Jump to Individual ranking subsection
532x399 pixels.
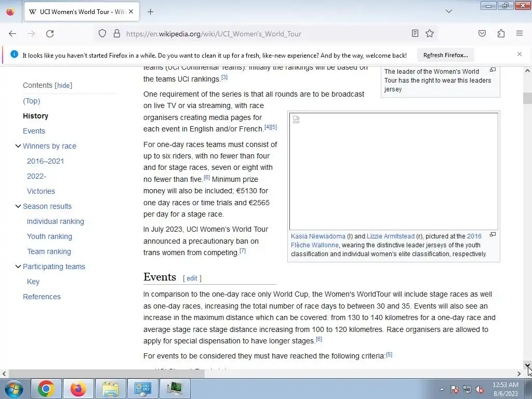point(55,221)
